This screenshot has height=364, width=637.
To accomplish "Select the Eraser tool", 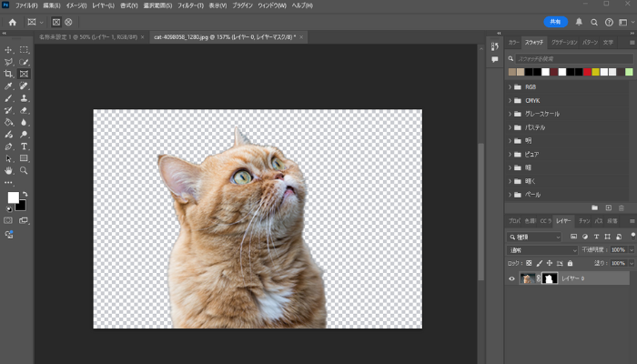I will click(24, 110).
